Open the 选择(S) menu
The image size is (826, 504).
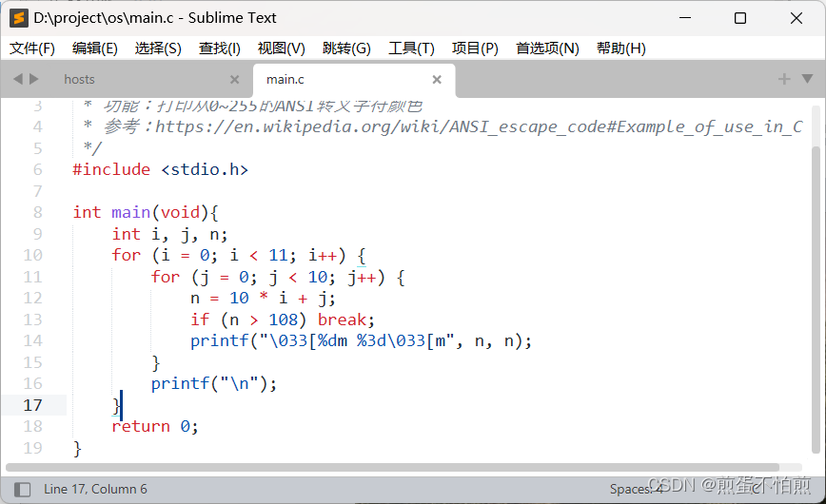click(x=158, y=48)
